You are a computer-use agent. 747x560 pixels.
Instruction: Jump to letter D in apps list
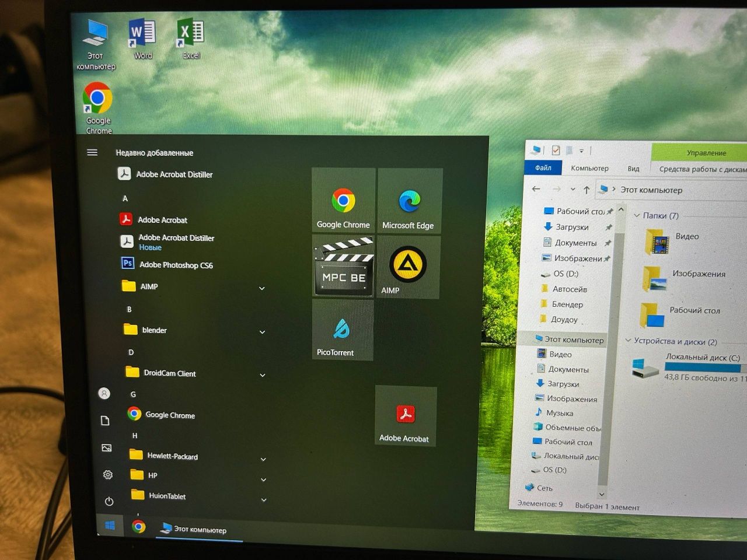pos(131,352)
